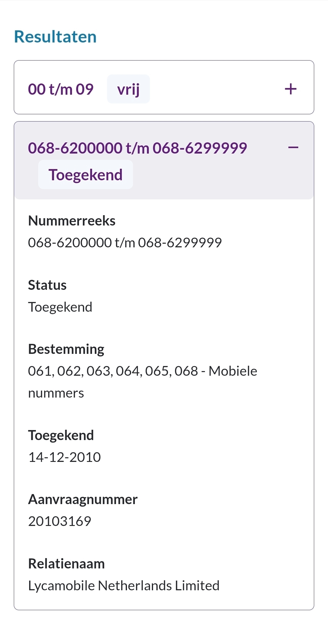Select Lycamobile Netherlands Limited text

coord(124,586)
